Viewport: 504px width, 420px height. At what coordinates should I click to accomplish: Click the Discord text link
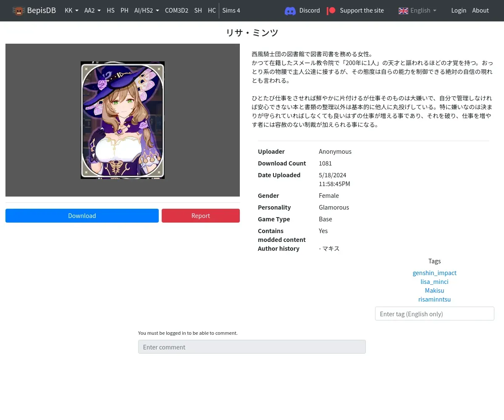click(x=310, y=10)
